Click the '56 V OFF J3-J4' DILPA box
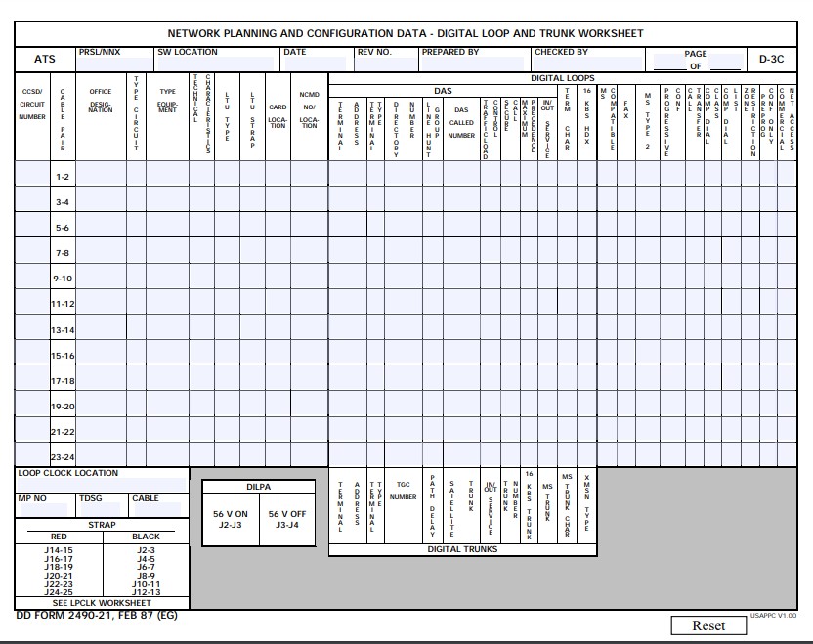813x644 pixels. pos(287,519)
